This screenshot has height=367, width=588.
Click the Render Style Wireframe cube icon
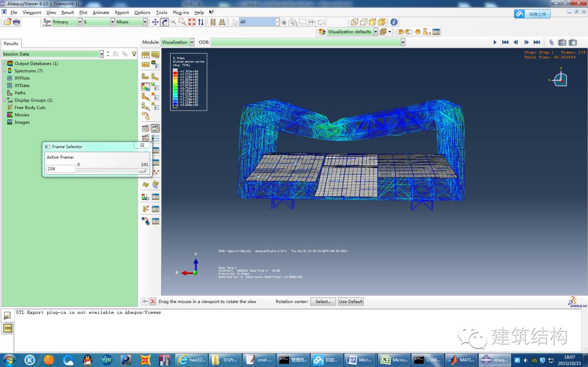354,22
